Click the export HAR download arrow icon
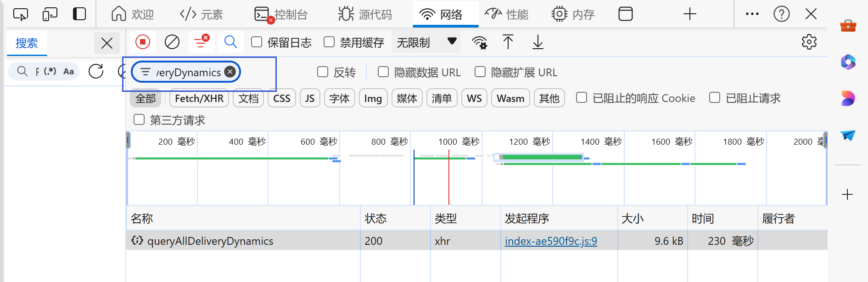Viewport: 868px width, 282px height. point(538,42)
